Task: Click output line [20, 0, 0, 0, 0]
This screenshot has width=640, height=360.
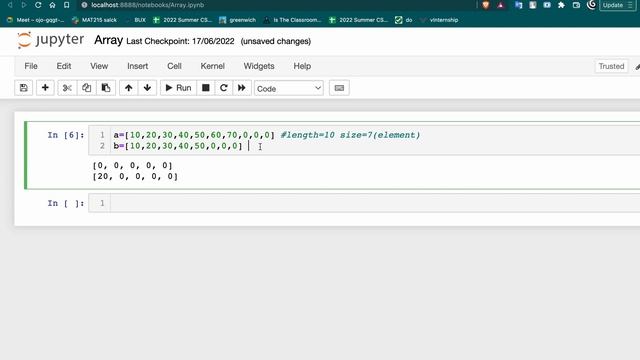Action: (135, 176)
